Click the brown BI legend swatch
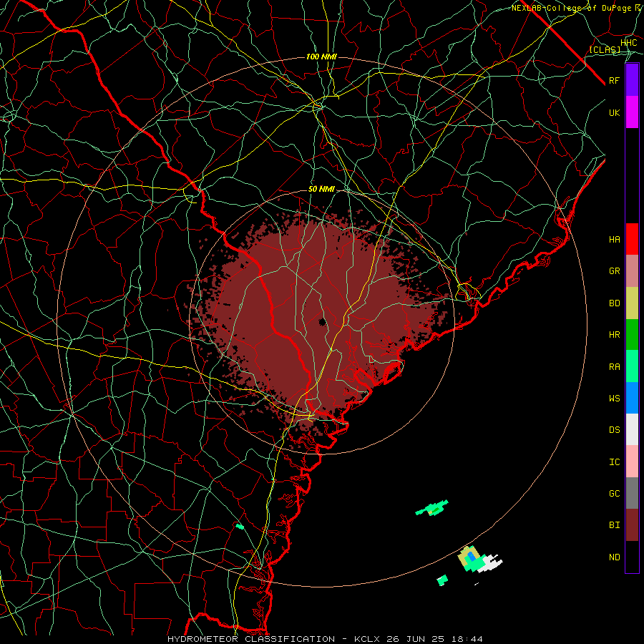 [632, 525]
